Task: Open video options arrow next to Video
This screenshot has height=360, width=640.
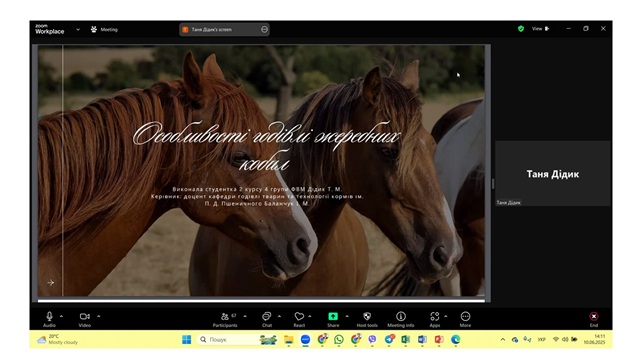Action: [x=98, y=316]
